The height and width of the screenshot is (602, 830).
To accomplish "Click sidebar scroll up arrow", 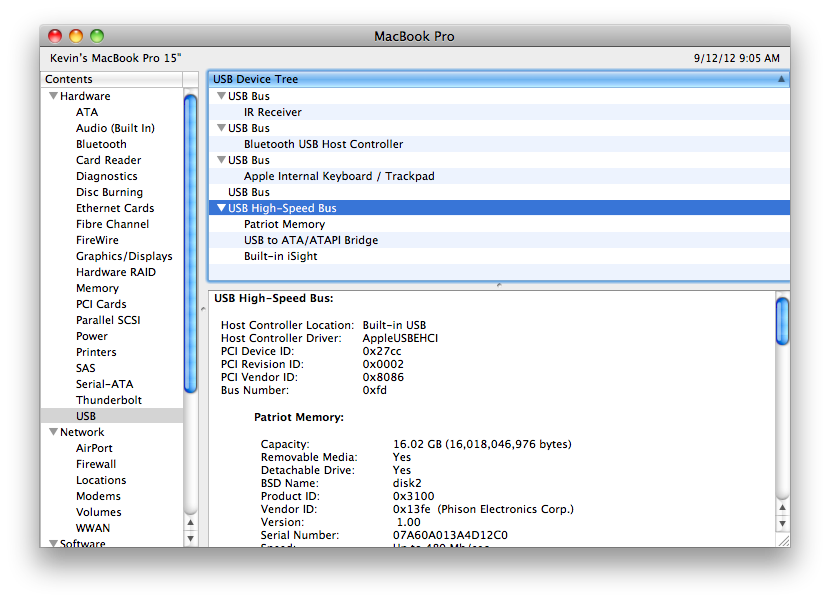I will tap(191, 523).
